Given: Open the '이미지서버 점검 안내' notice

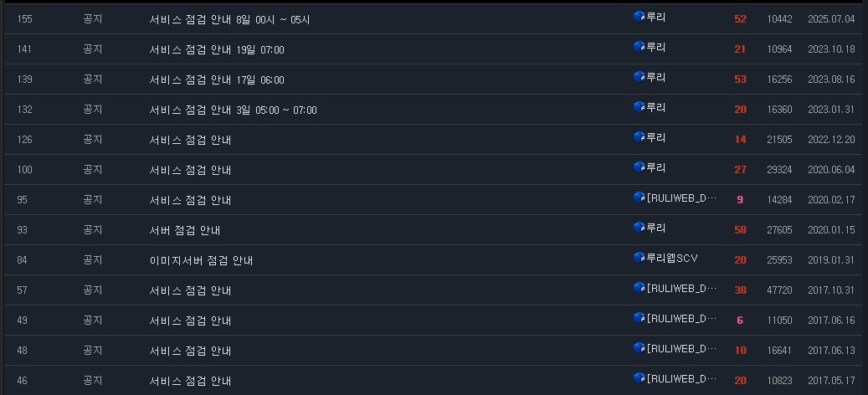Looking at the screenshot, I should (x=201, y=260).
